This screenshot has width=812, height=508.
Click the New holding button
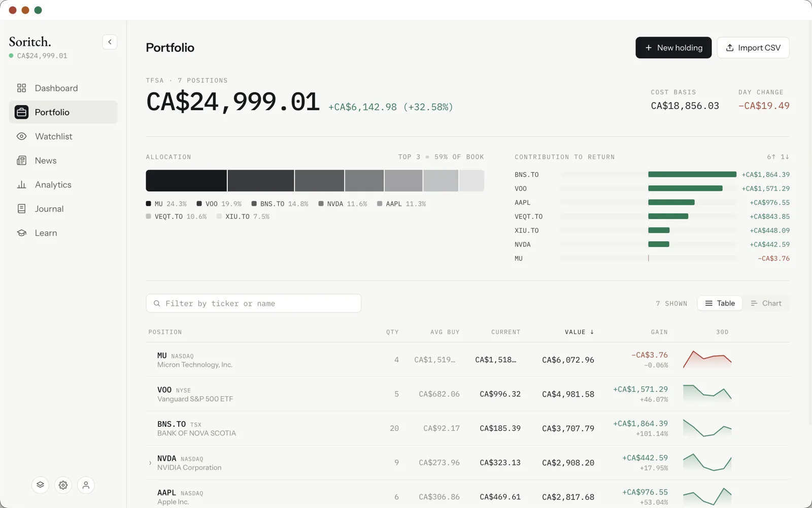[x=673, y=48]
